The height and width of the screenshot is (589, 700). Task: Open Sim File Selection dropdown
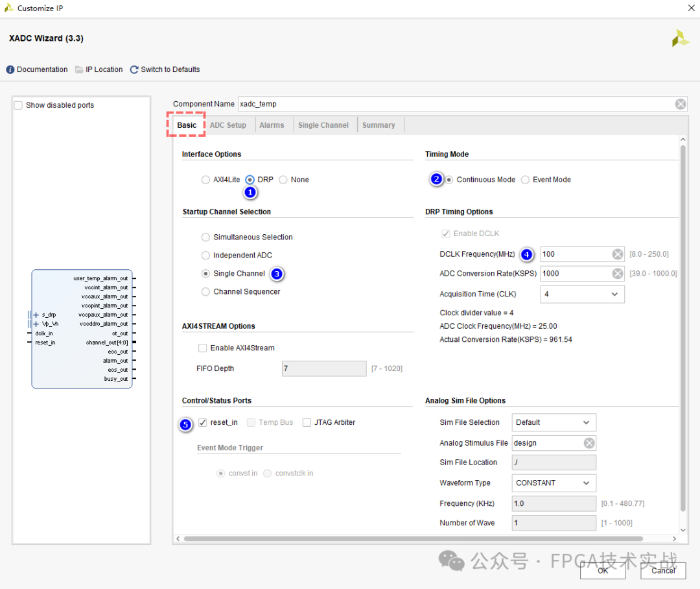point(554,423)
